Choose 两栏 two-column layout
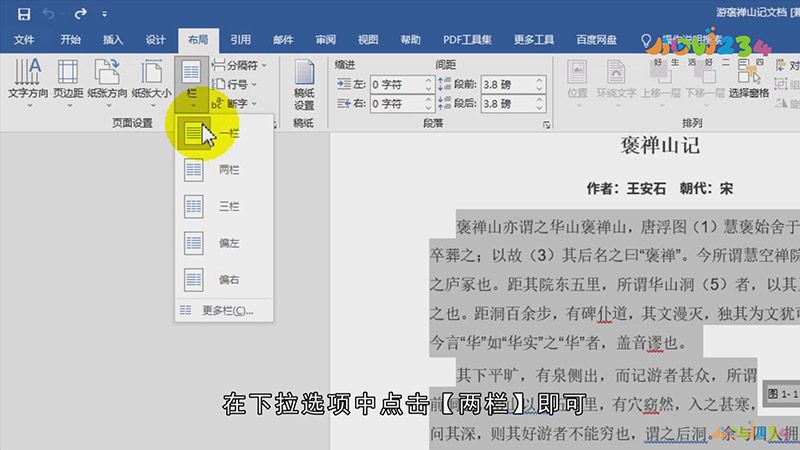The image size is (800, 450). tap(224, 170)
